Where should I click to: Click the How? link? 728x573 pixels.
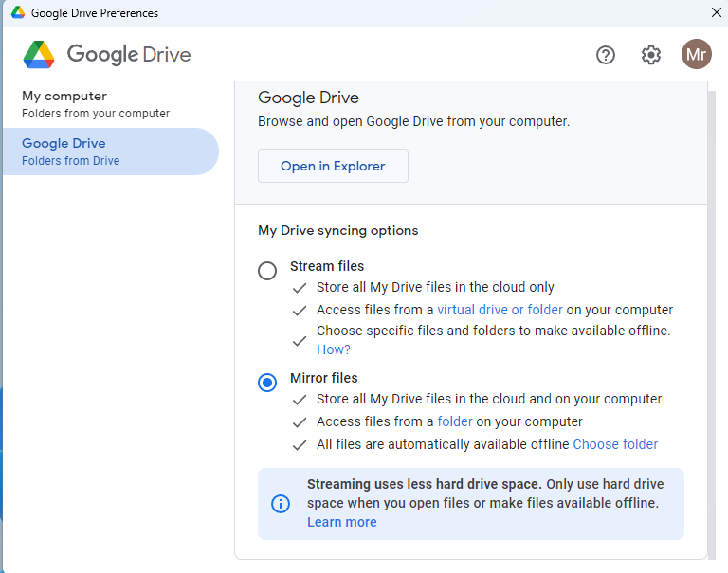334,349
